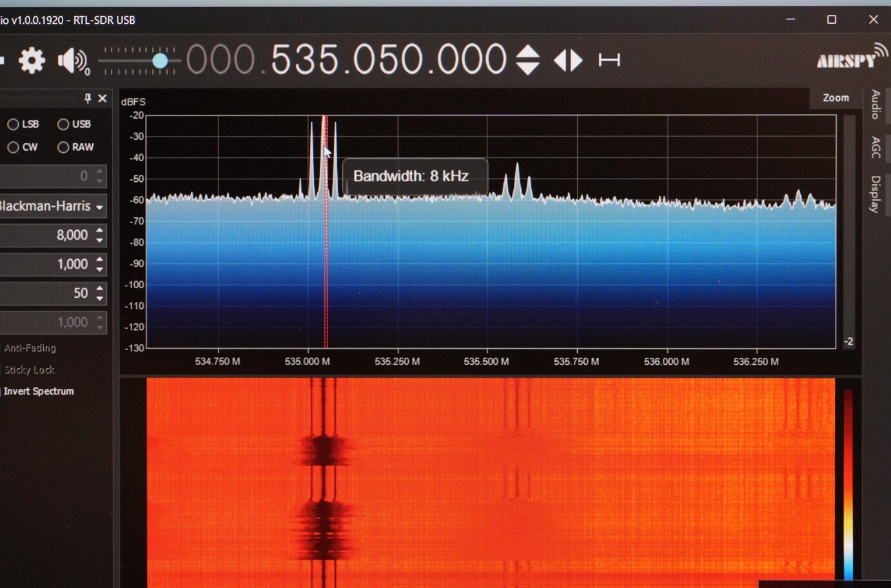The height and width of the screenshot is (588, 891).
Task: Increase the squelch value 50 stepper
Action: point(99,288)
